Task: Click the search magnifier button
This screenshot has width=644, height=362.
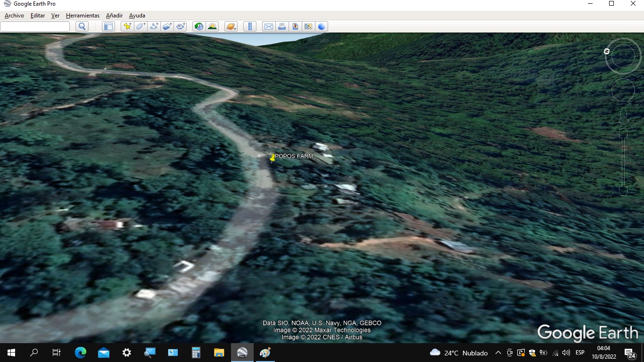Action: coord(82,26)
